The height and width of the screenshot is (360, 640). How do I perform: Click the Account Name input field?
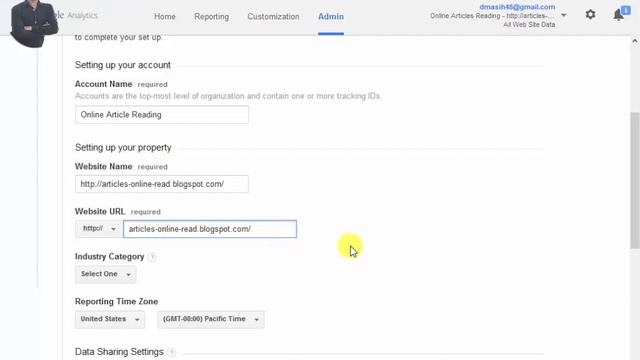click(x=162, y=115)
